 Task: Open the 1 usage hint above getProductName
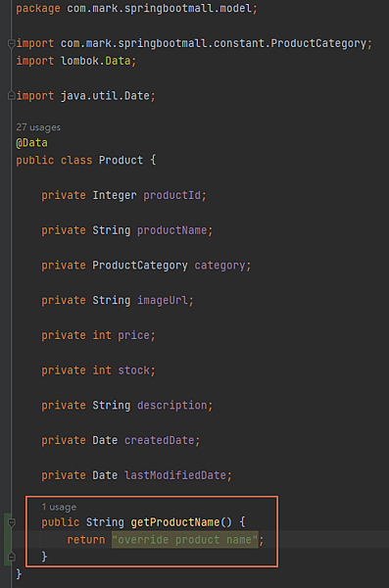59,507
